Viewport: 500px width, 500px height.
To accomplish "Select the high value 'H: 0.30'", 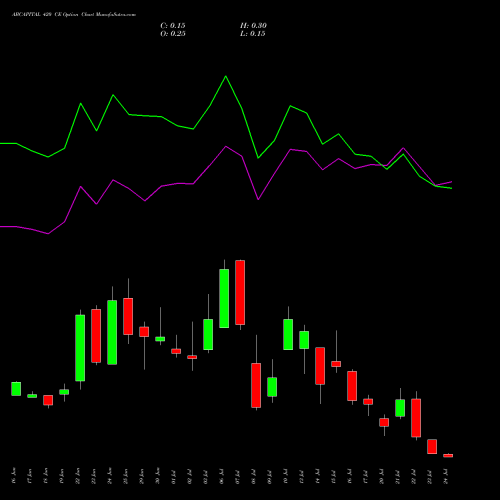I will pyautogui.click(x=253, y=26).
